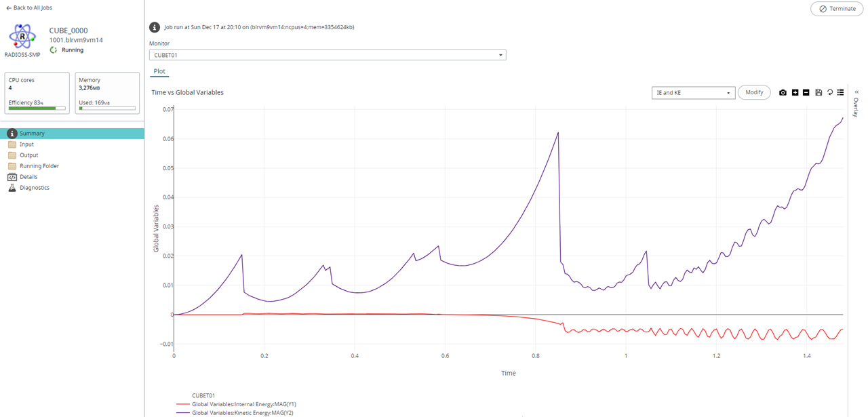868x417 pixels.
Task: Open the plot list-view icon
Action: (841, 92)
